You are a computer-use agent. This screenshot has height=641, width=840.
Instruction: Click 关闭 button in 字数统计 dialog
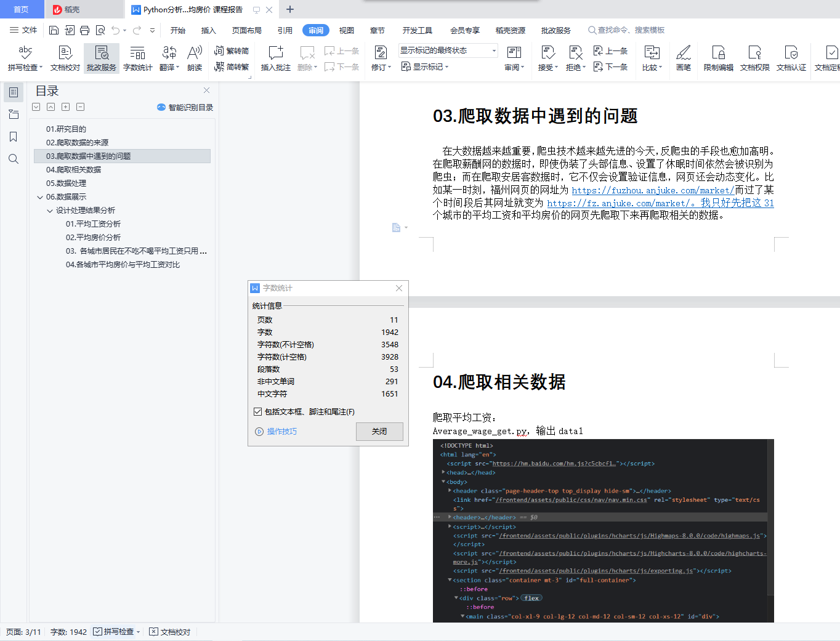(x=379, y=432)
